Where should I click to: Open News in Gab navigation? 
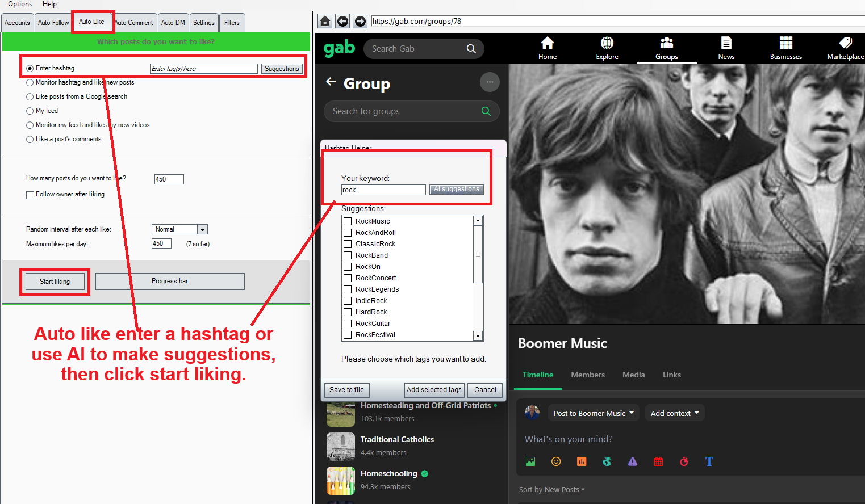(x=726, y=48)
